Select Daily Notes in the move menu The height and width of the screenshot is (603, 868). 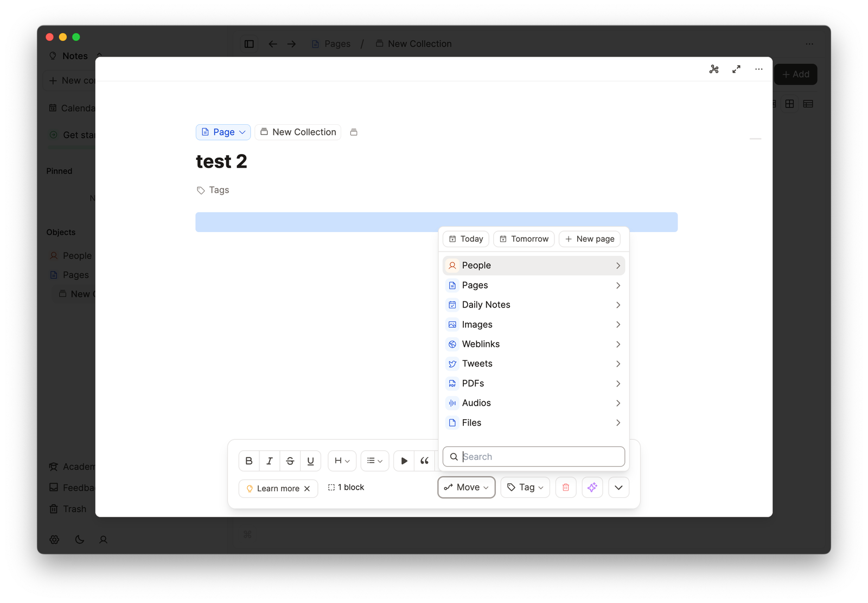(x=534, y=305)
